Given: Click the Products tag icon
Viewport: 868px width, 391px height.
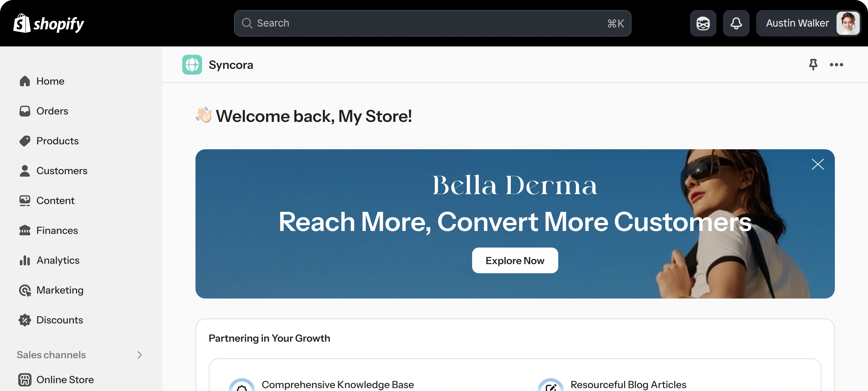Looking at the screenshot, I should [x=25, y=141].
